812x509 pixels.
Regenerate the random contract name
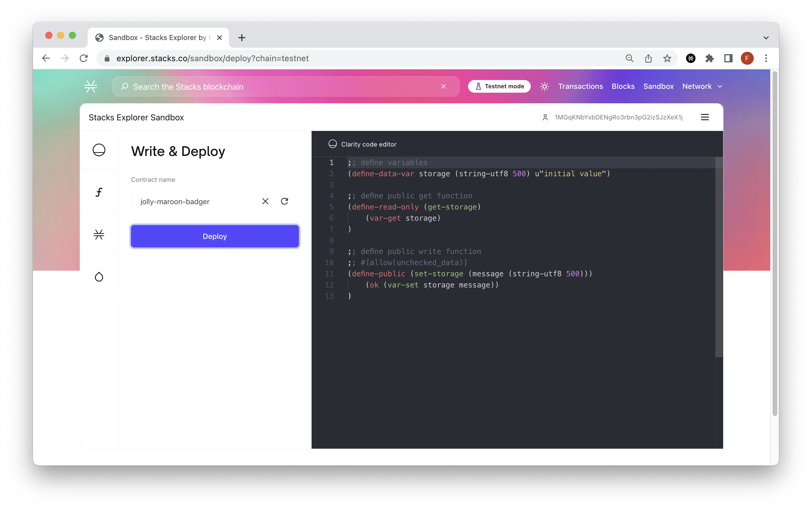click(x=284, y=201)
